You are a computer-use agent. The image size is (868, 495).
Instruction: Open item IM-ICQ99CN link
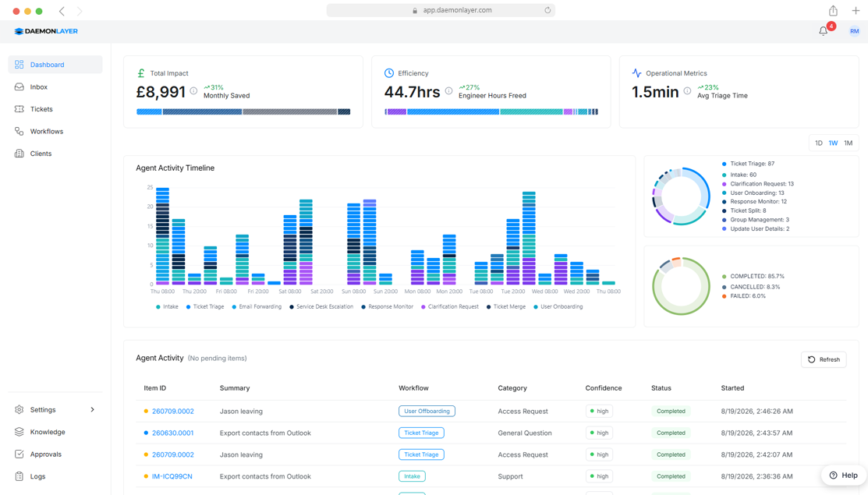(x=172, y=476)
